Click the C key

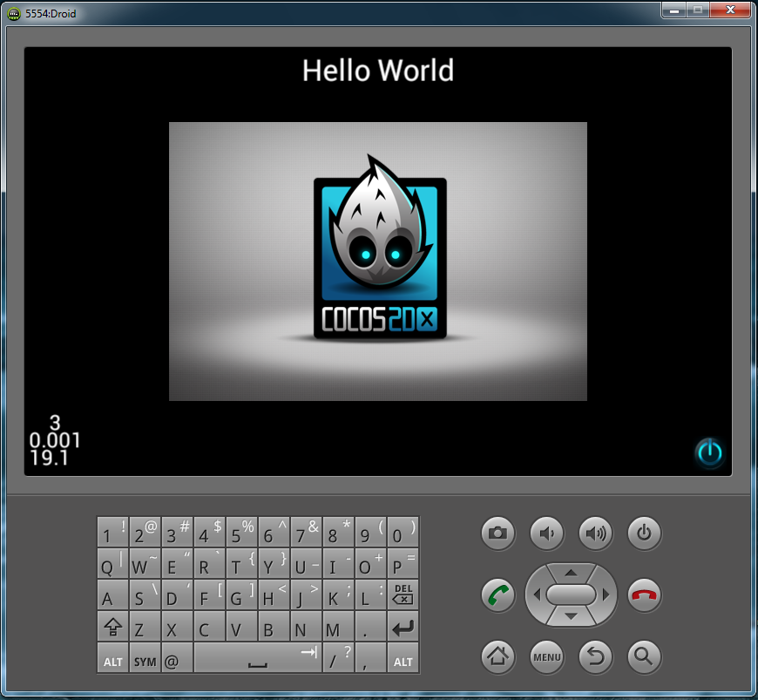(x=209, y=626)
